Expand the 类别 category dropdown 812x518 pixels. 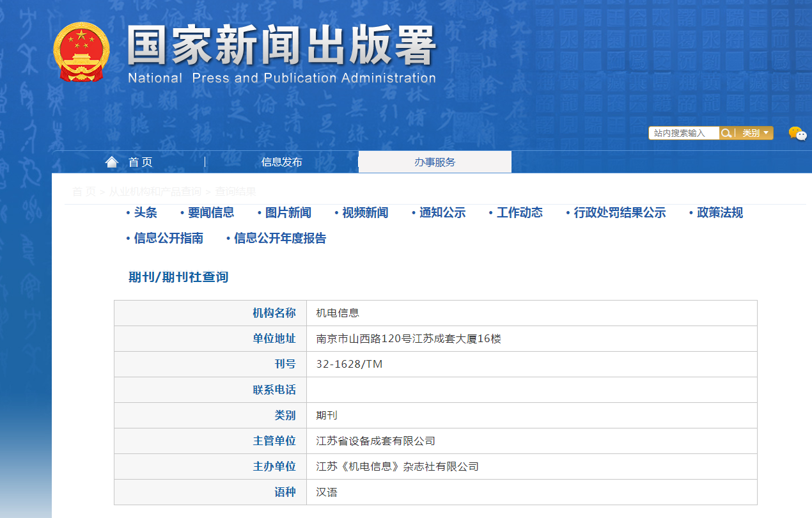click(755, 133)
